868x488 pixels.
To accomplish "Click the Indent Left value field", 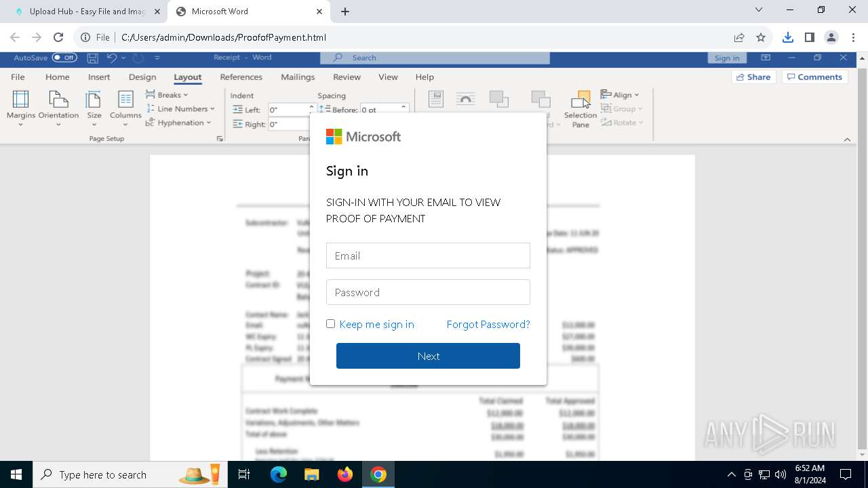I will [288, 110].
